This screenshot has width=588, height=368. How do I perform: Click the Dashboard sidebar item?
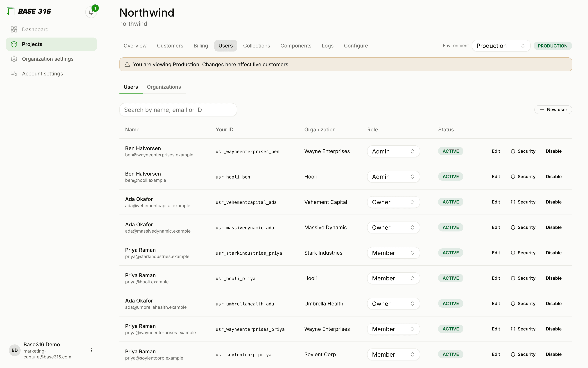pos(51,29)
